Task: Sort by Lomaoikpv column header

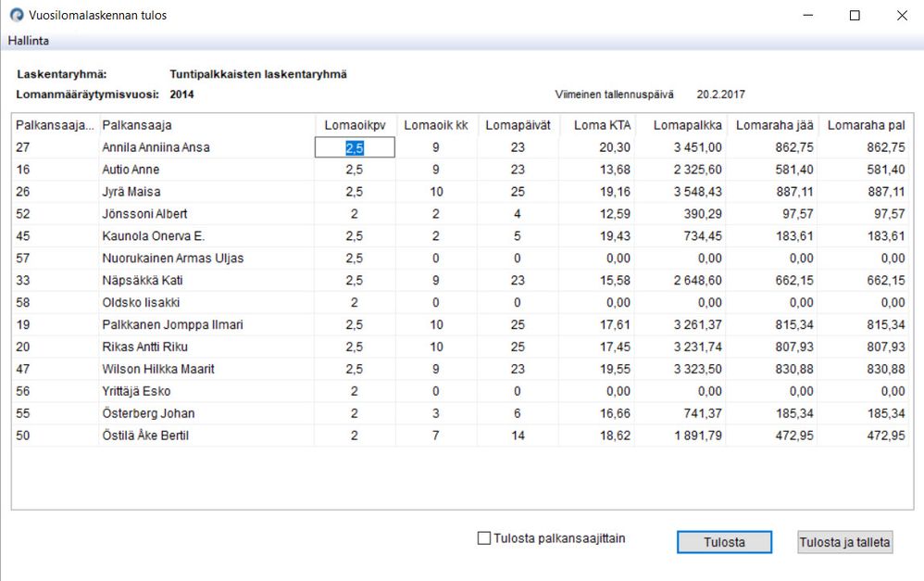Action: coord(355,125)
